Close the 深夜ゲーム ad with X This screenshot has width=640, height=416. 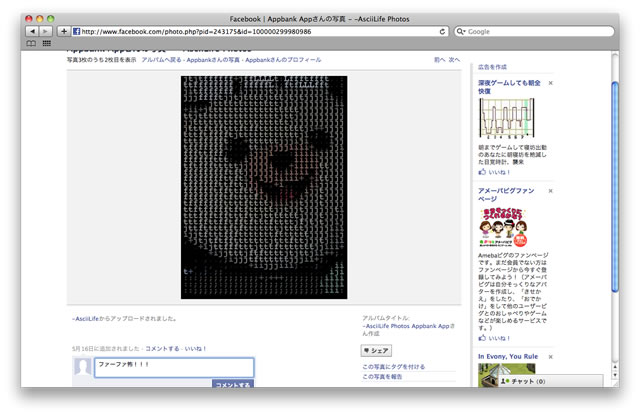coord(551,83)
